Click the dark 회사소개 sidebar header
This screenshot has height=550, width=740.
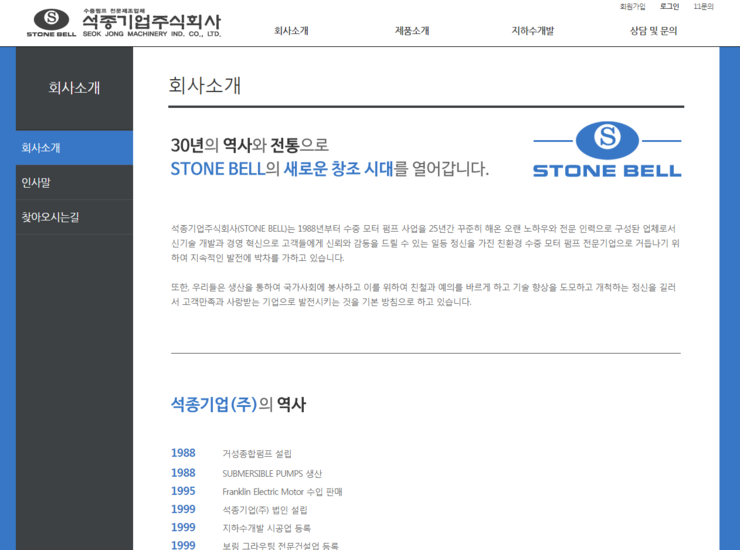[x=74, y=88]
